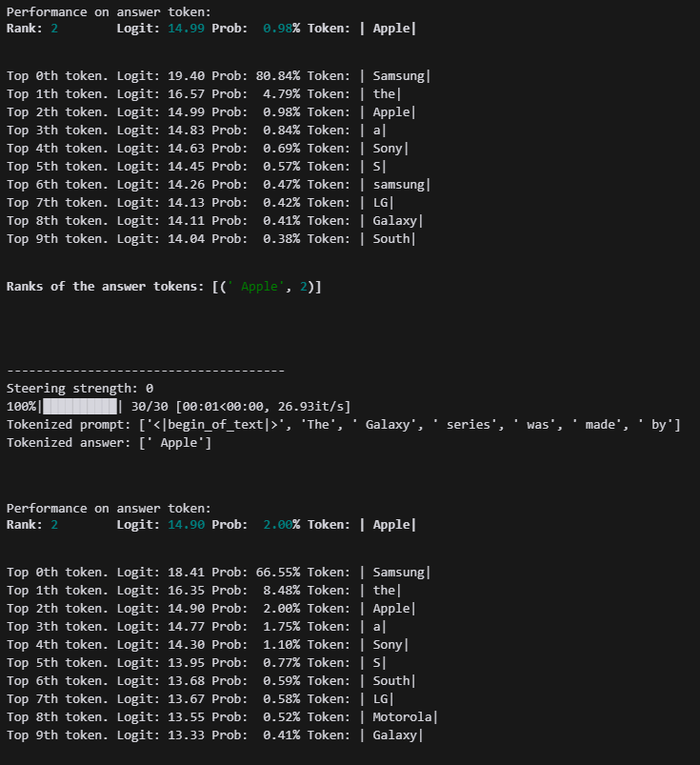
Task: Click the probability 0.59%
Action: click(x=282, y=680)
